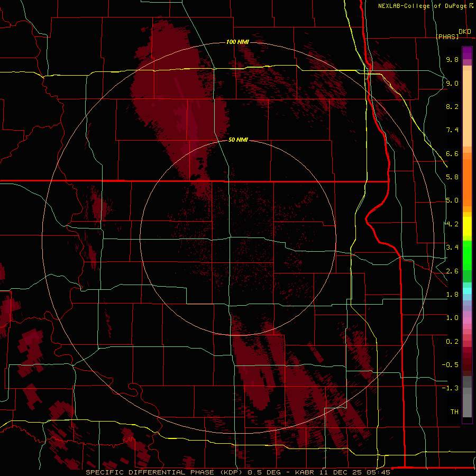
Task: Select the 50 NMI range ring label
Action: point(238,140)
